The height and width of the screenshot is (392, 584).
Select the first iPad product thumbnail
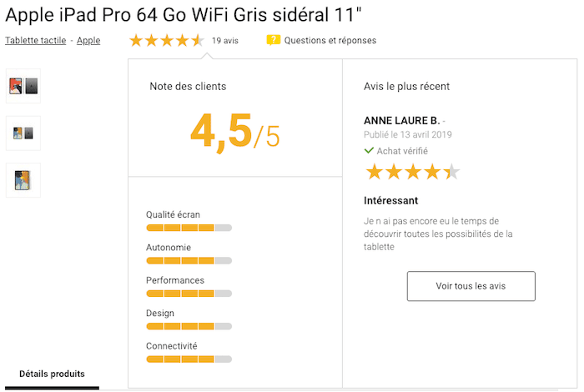coord(23,86)
